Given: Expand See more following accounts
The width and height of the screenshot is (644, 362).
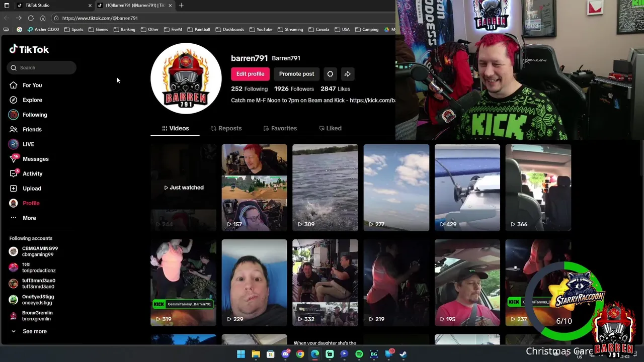Looking at the screenshot, I should click(x=29, y=331).
